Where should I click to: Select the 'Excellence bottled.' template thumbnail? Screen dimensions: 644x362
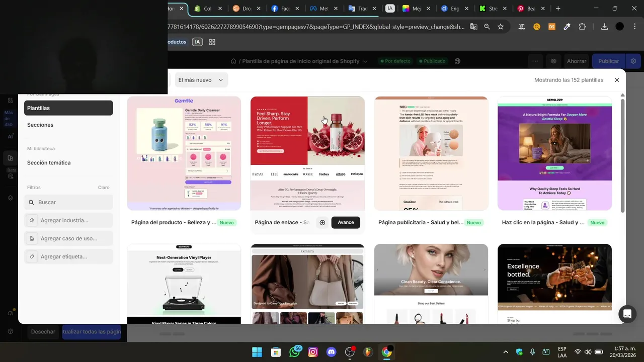pos(554,284)
